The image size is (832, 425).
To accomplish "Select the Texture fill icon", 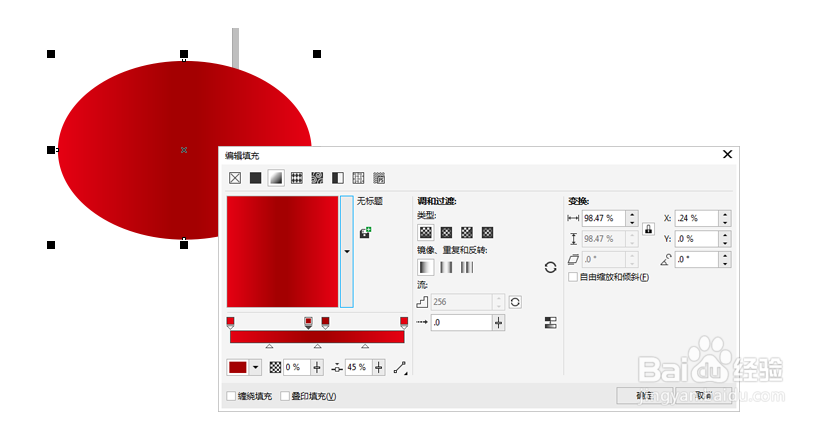I will 359,178.
